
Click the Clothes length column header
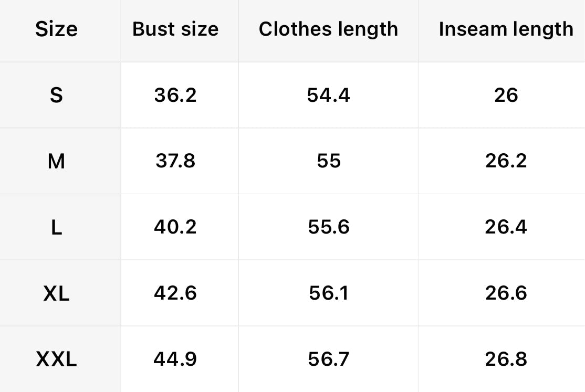click(328, 29)
